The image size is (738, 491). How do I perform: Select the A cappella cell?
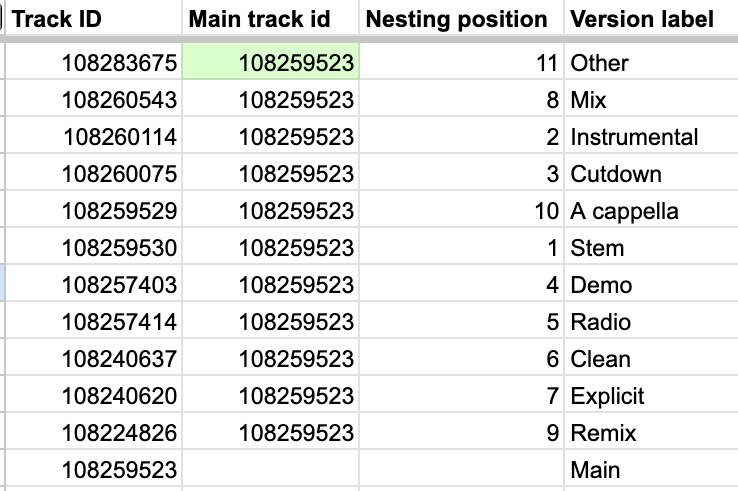click(x=651, y=209)
